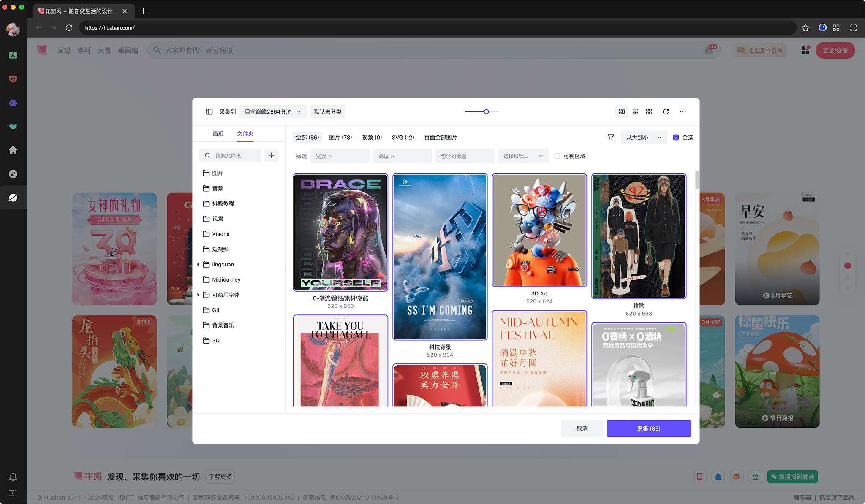Open the three-dots more options menu
Image resolution: width=865 pixels, height=504 pixels.
click(683, 112)
